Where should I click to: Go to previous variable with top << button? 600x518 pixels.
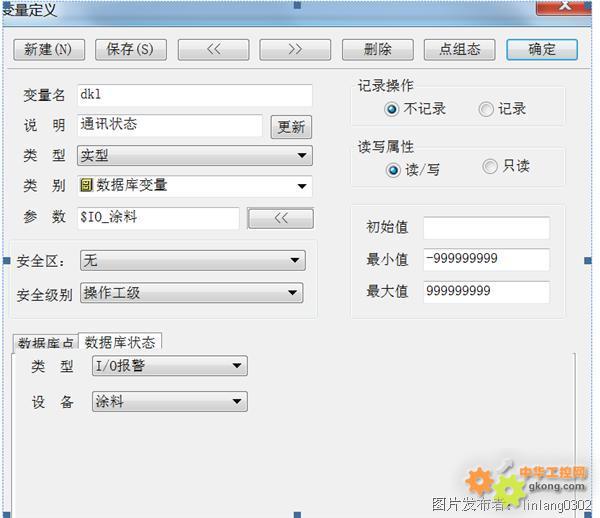tap(214, 50)
